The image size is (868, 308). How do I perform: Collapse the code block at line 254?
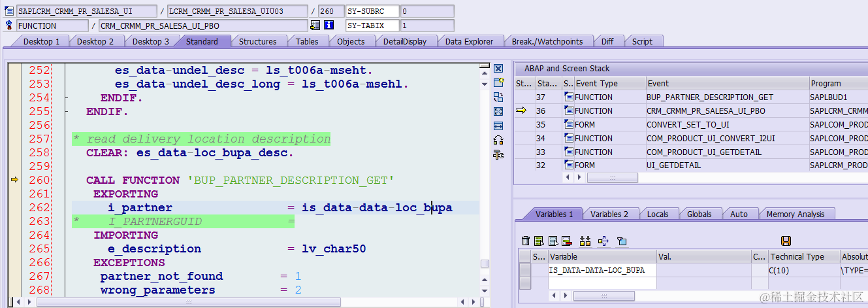(66, 97)
